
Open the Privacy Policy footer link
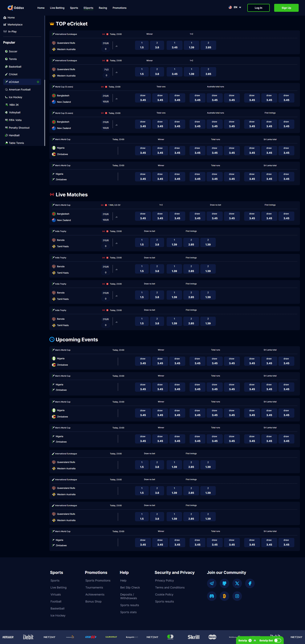tap(164, 580)
